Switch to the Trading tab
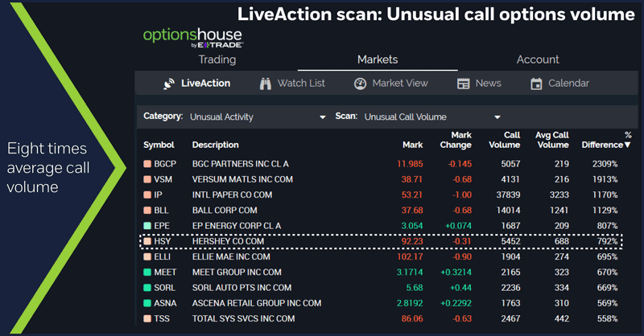The height and width of the screenshot is (336, 644). pos(217,59)
